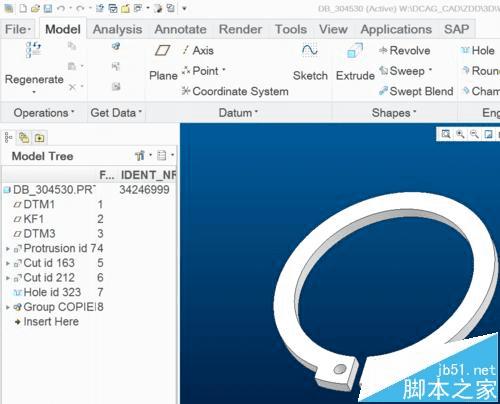Click the Regenerate icon
Screen dimensions: 500x404
(x=34, y=50)
